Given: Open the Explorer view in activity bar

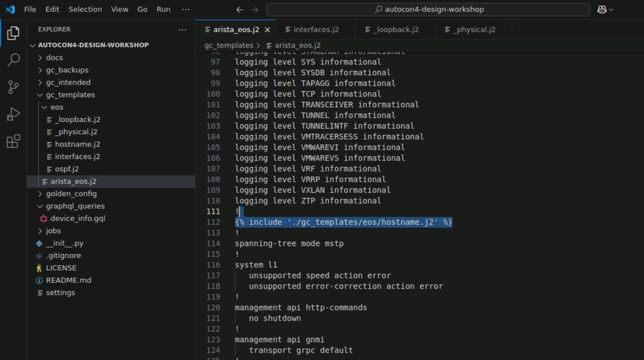Looking at the screenshot, I should click(13, 33).
